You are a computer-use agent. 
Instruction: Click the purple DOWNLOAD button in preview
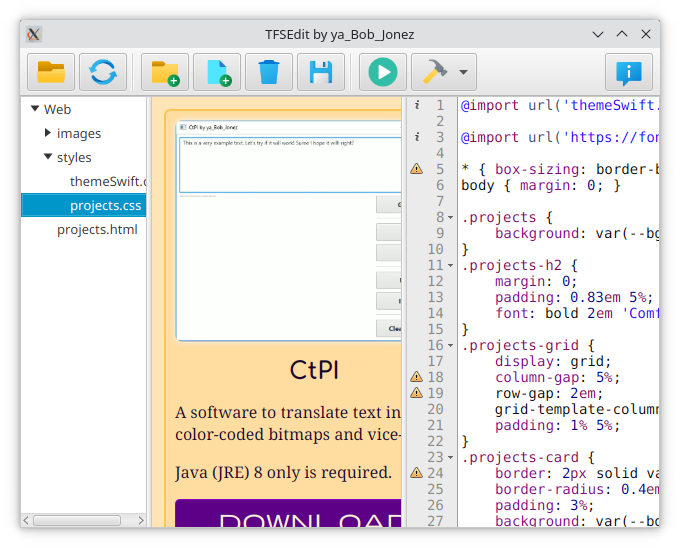click(x=288, y=514)
